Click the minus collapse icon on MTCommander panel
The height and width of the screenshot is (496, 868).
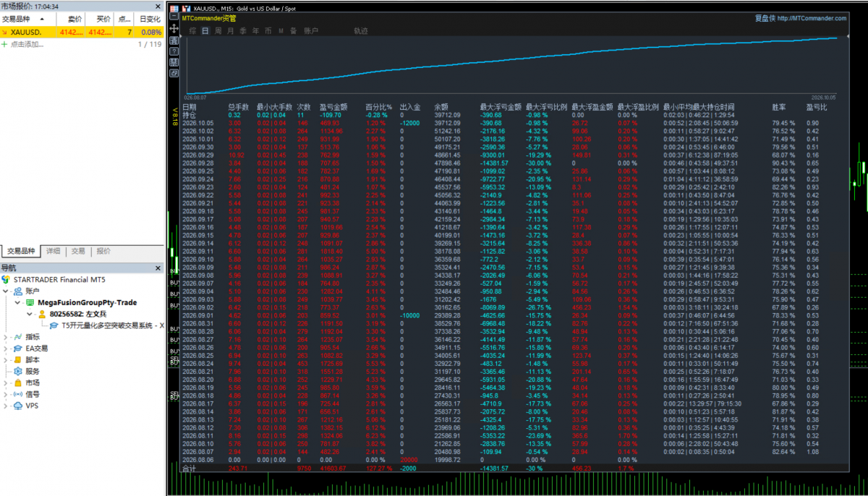[174, 16]
